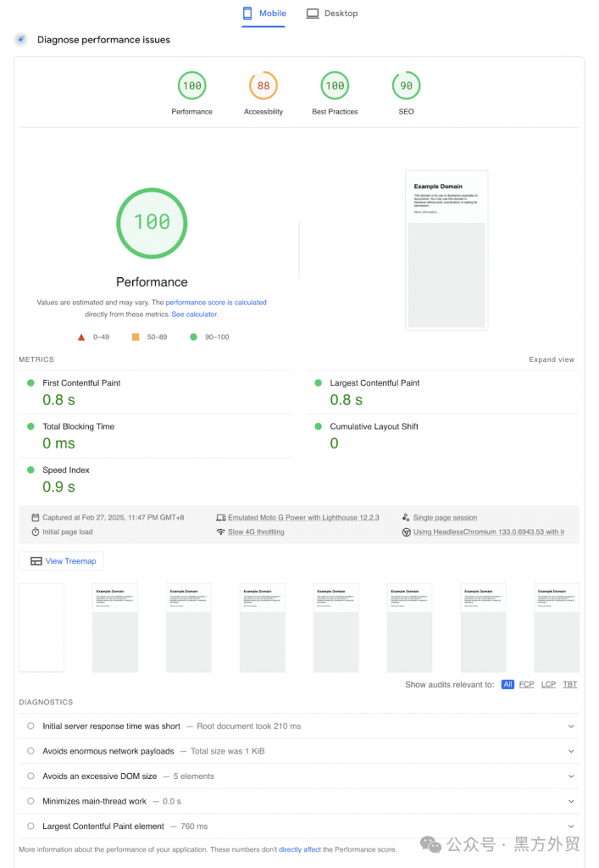Click the icon beside Single page session
599x868 pixels.
[406, 518]
